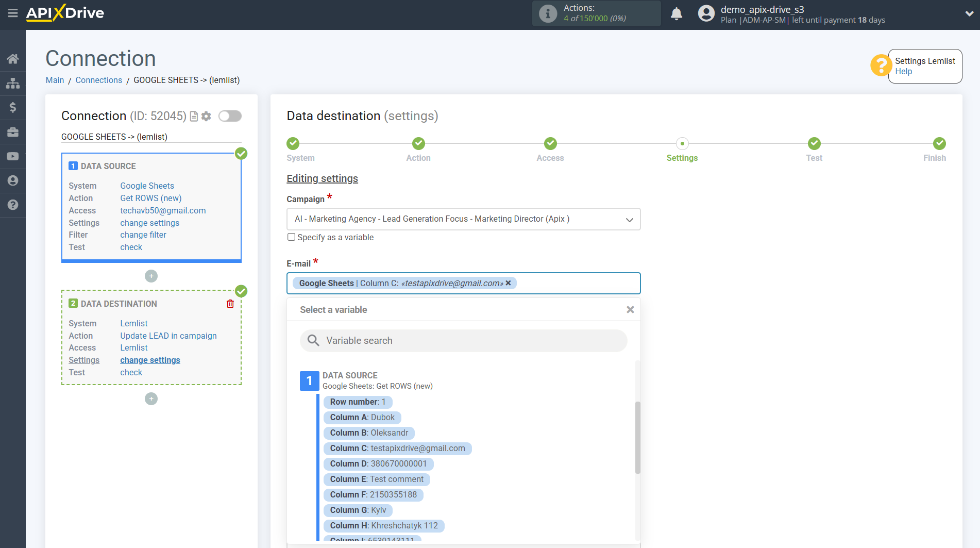Open the techavb50@gmail.com access link
This screenshot has width=980, height=548.
[x=163, y=210]
